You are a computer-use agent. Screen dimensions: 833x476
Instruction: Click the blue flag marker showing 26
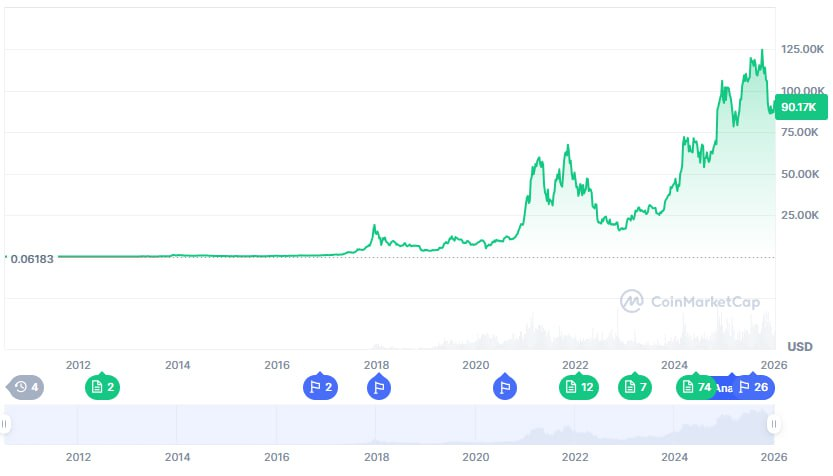[x=754, y=387]
